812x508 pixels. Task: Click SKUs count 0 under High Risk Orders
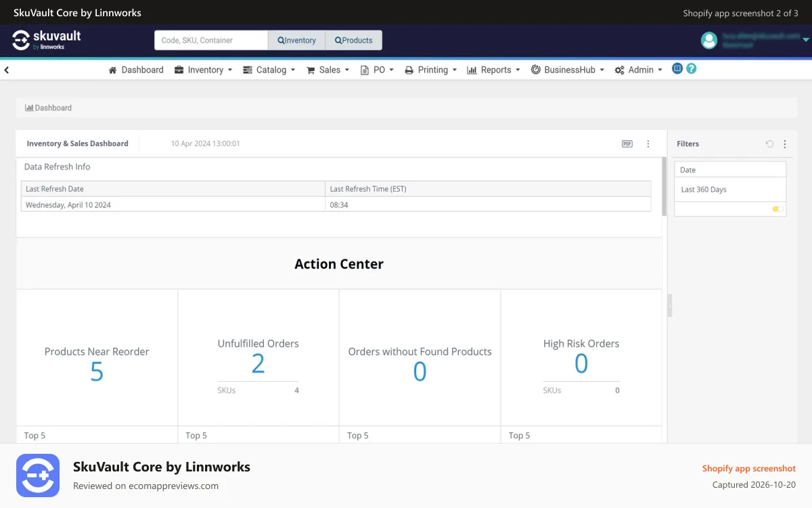click(617, 390)
